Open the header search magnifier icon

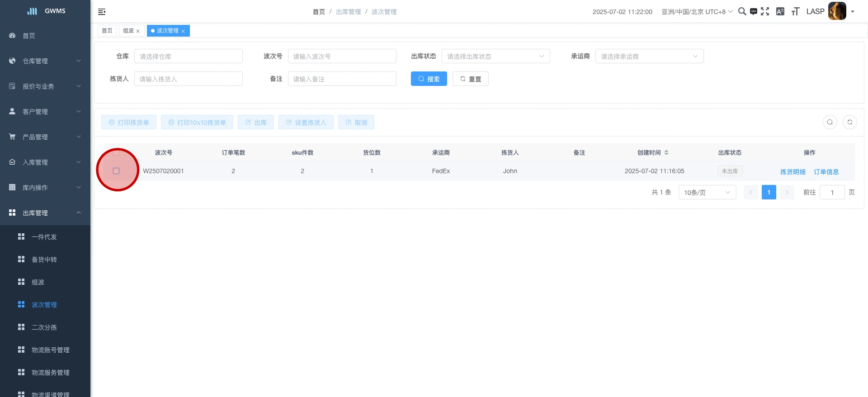point(742,12)
